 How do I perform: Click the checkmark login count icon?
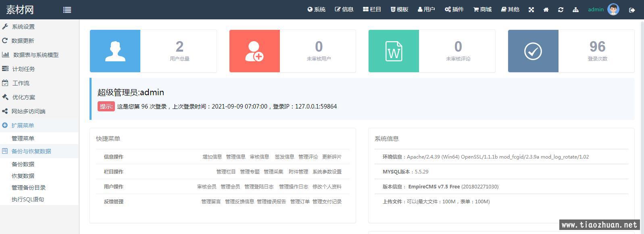[533, 51]
